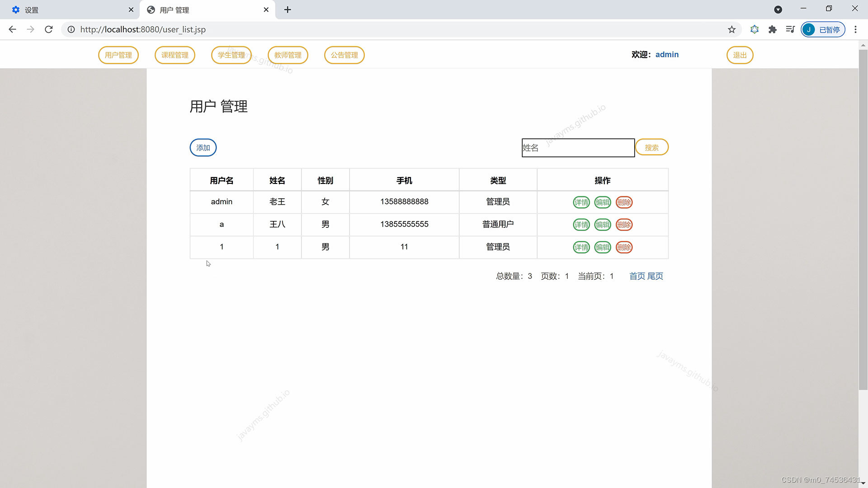This screenshot has width=868, height=488.
Task: Go to 首页 first page link
Action: [637, 276]
